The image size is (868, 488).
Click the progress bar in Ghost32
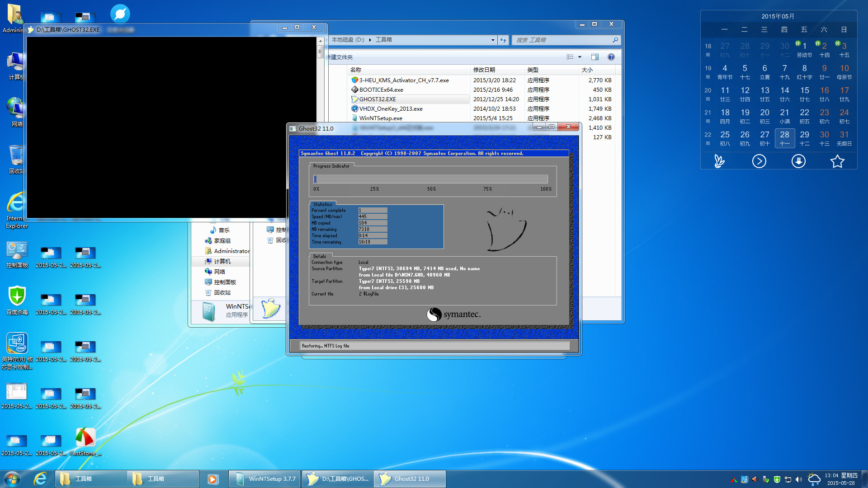430,179
